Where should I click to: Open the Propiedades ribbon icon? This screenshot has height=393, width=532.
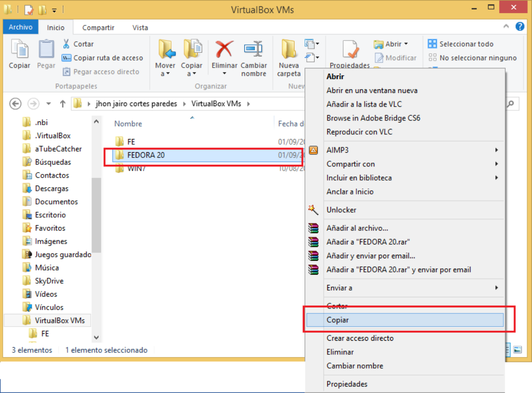(350, 50)
